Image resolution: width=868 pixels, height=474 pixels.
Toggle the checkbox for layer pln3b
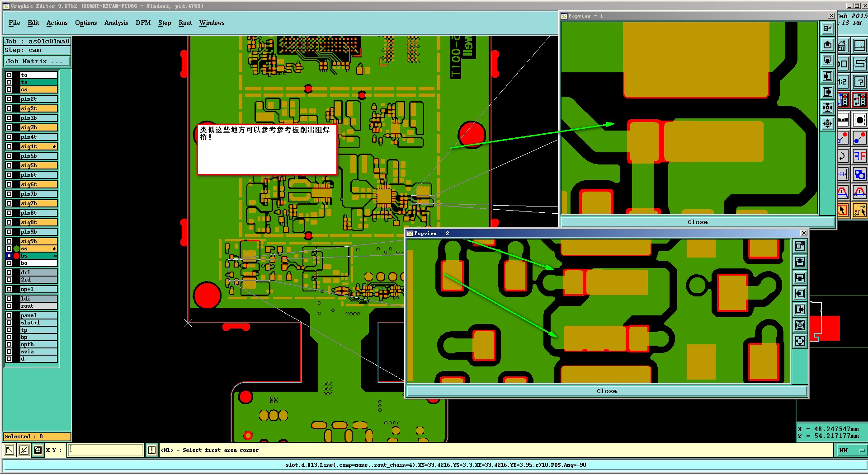[x=9, y=118]
